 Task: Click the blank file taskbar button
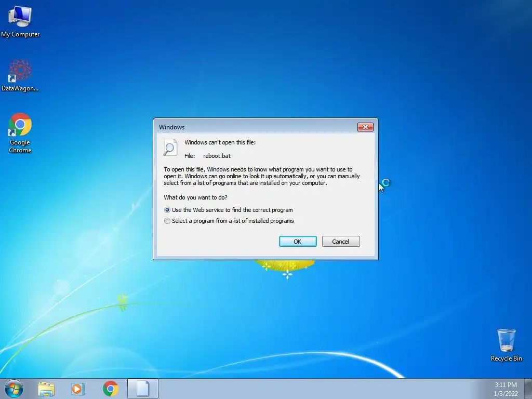143,389
